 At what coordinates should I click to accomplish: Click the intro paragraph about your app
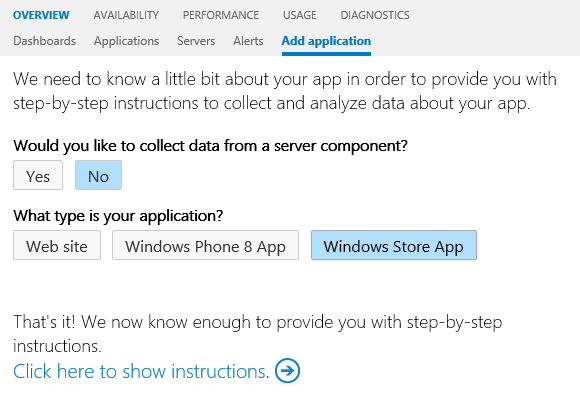pos(285,91)
